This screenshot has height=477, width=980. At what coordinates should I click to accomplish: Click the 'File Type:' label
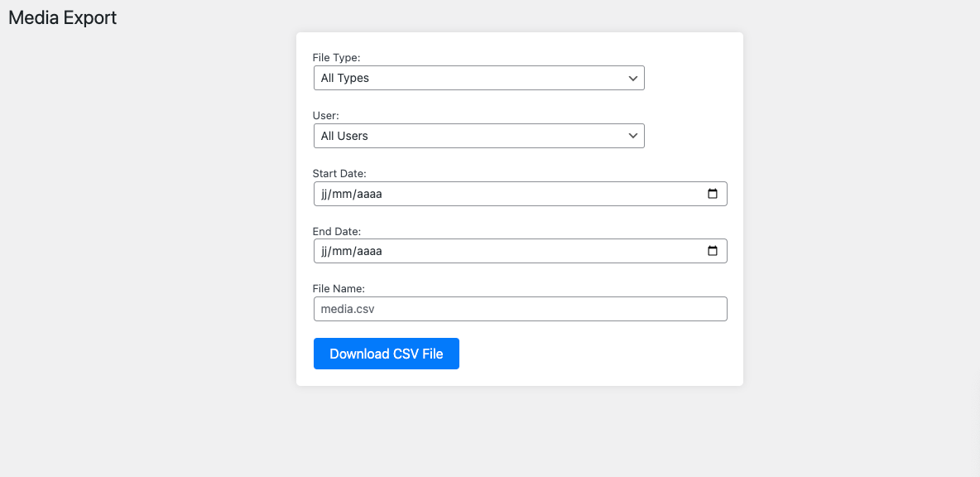pyautogui.click(x=336, y=58)
